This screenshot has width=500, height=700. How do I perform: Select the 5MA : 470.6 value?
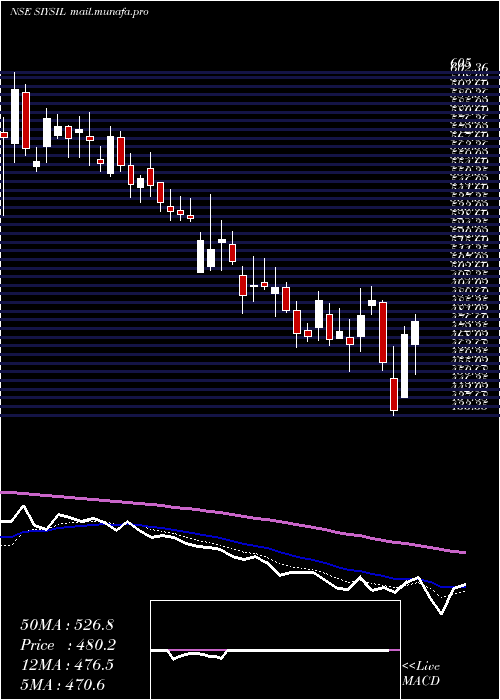pos(62,684)
